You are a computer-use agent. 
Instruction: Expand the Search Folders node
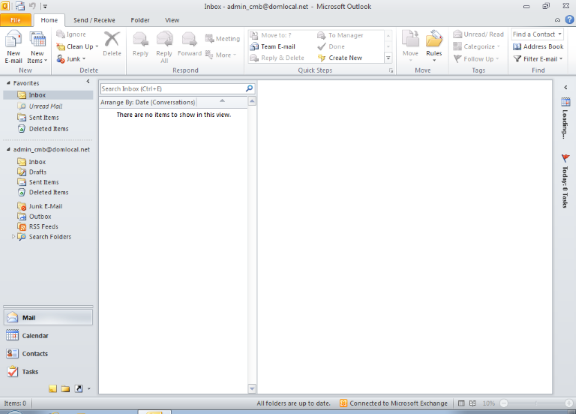(x=13, y=237)
